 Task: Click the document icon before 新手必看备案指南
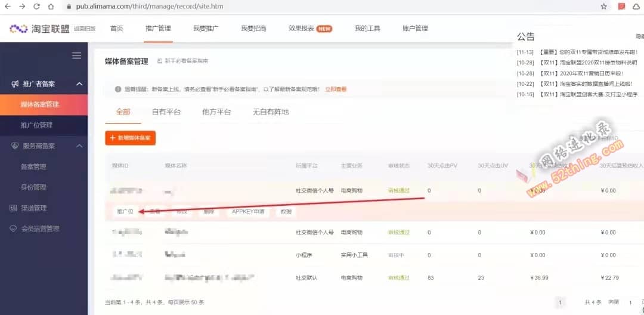tap(160, 61)
